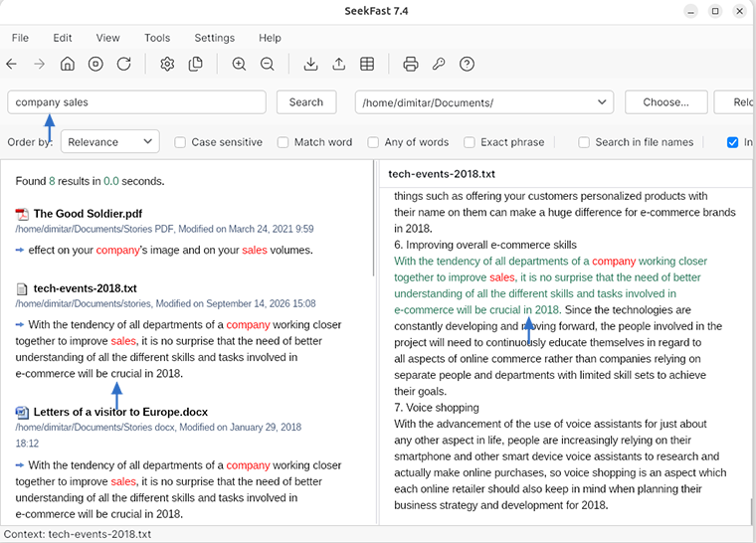Click the upload arrow icon

pos(339,64)
